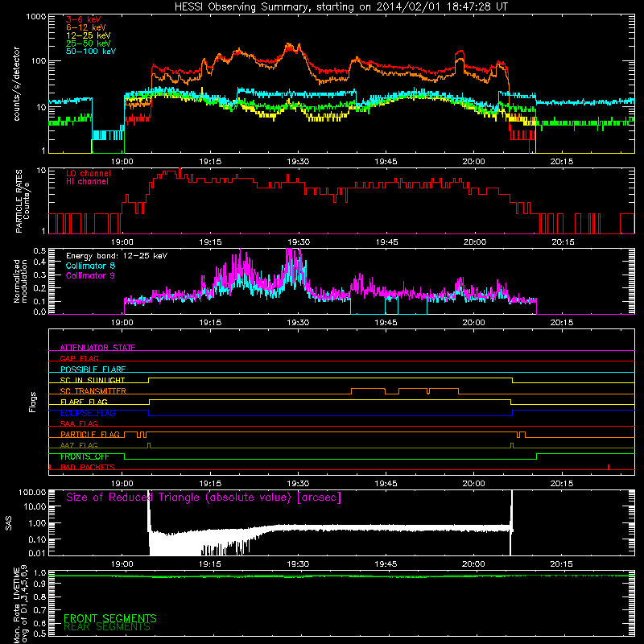Click 19:30 label under counts plot
The image size is (644, 644).
[298, 162]
